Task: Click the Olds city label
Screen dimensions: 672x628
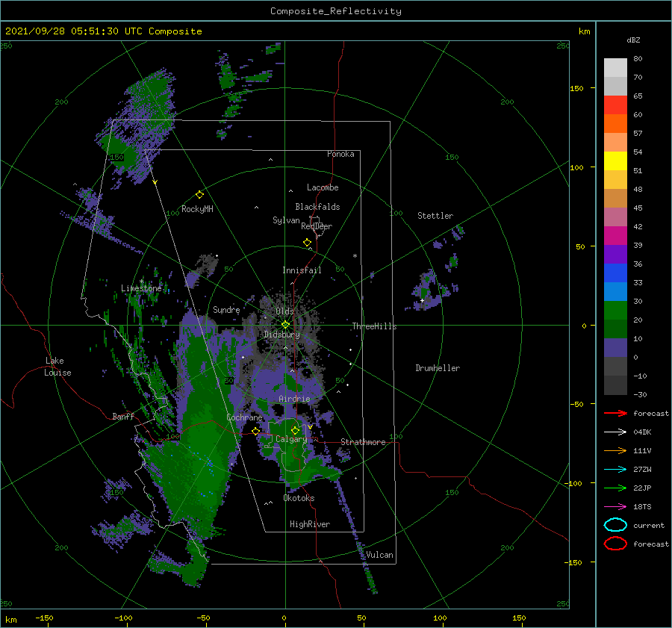Action: click(x=284, y=311)
